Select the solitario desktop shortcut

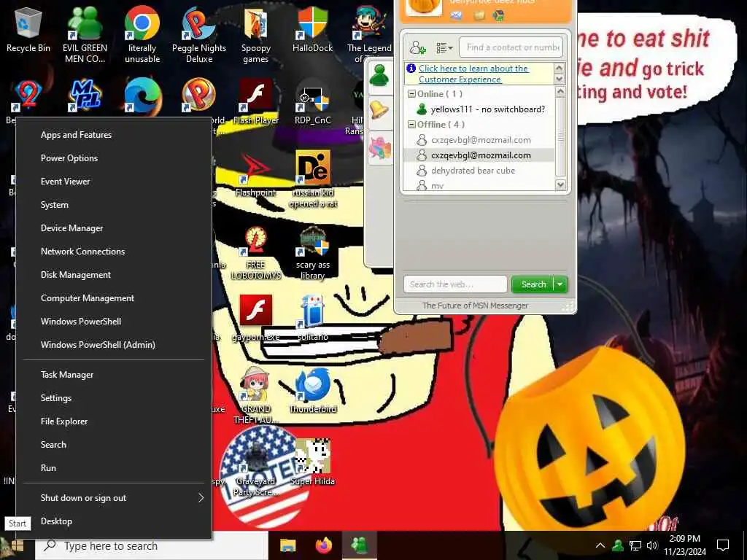tap(312, 318)
